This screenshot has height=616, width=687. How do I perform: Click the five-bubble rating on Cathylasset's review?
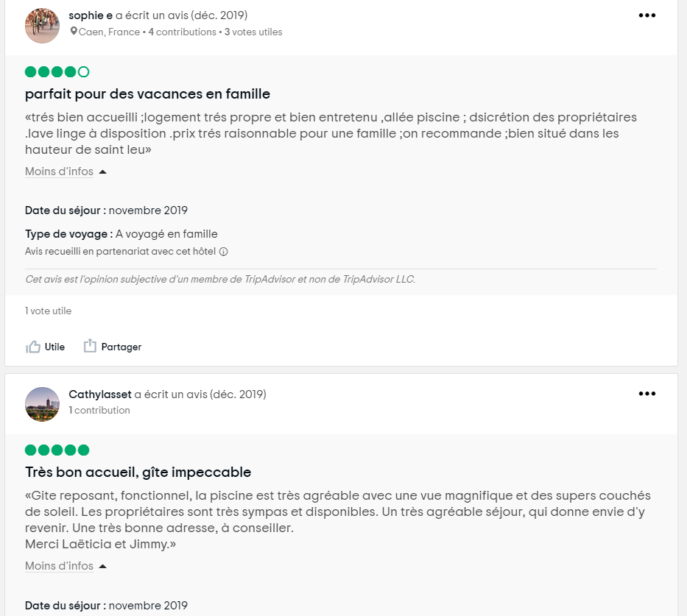click(x=57, y=450)
